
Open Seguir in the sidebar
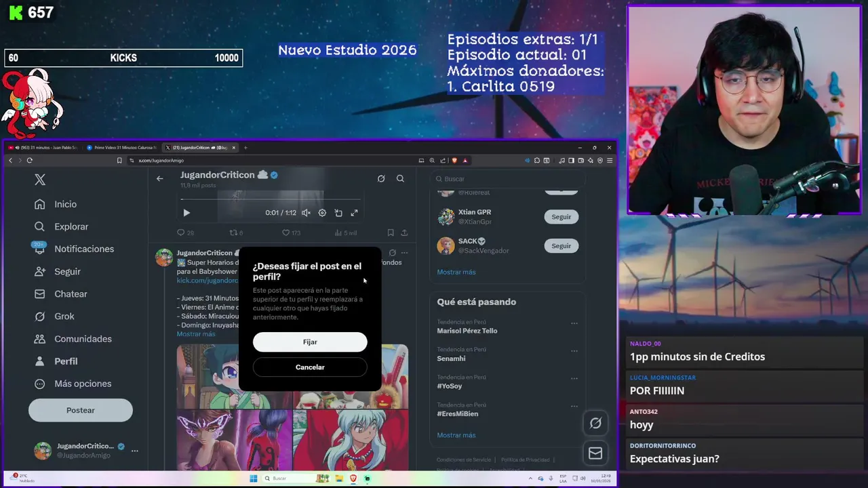pyautogui.click(x=59, y=271)
